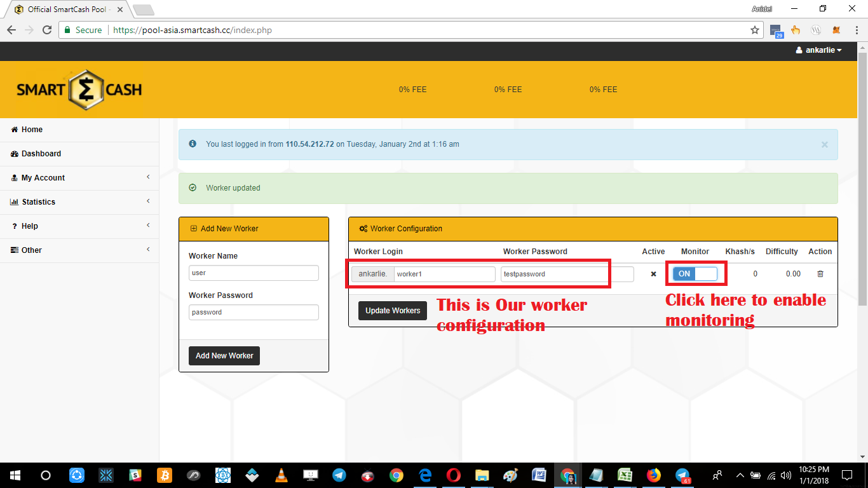Click the browser forward arrow
The width and height of the screenshot is (868, 488).
point(29,30)
